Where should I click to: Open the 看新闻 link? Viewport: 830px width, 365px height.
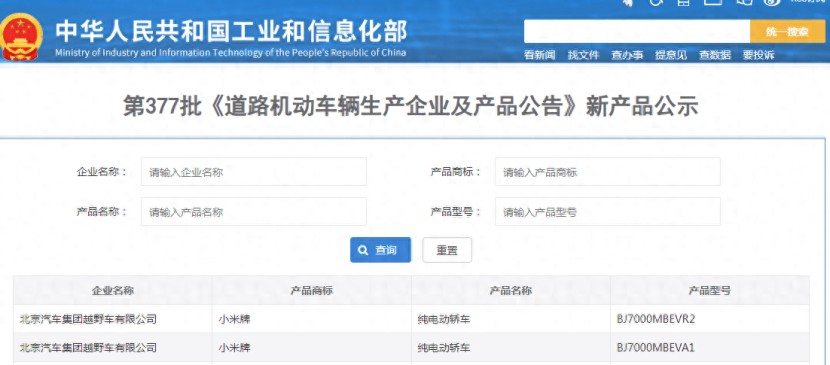coord(539,54)
